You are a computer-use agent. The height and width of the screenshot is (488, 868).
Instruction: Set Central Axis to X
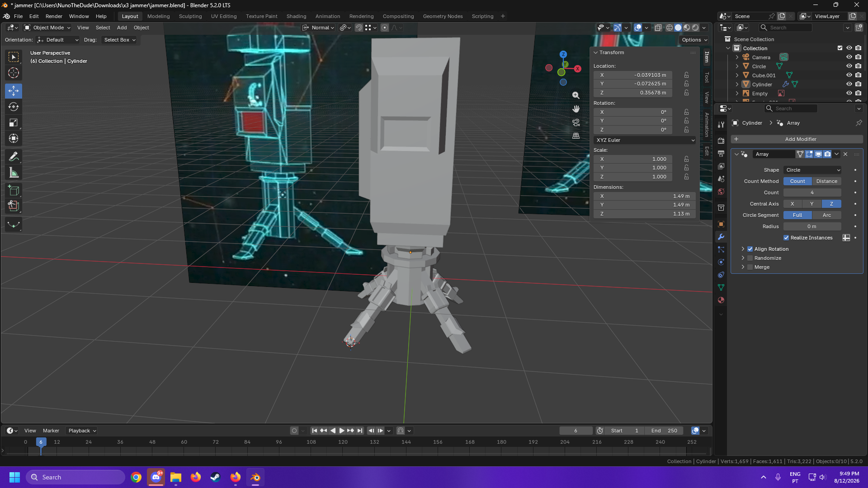click(x=793, y=204)
